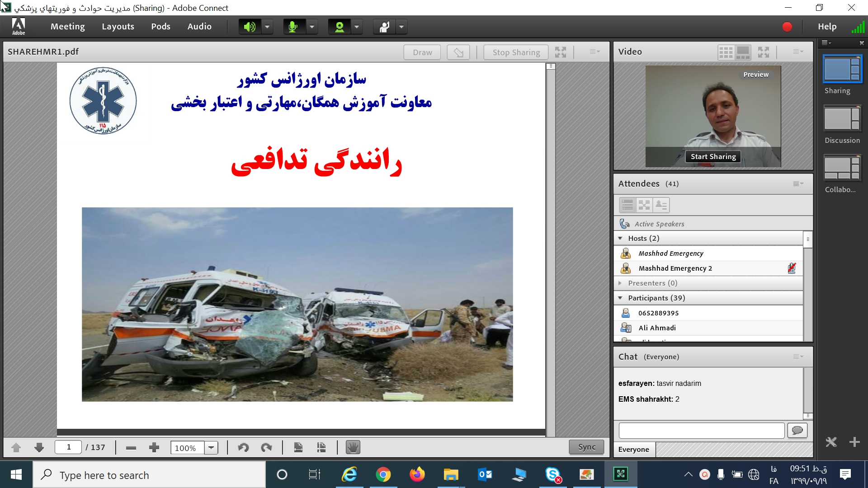Click the red recording indicator
This screenshot has height=488, width=868.
[x=787, y=27]
